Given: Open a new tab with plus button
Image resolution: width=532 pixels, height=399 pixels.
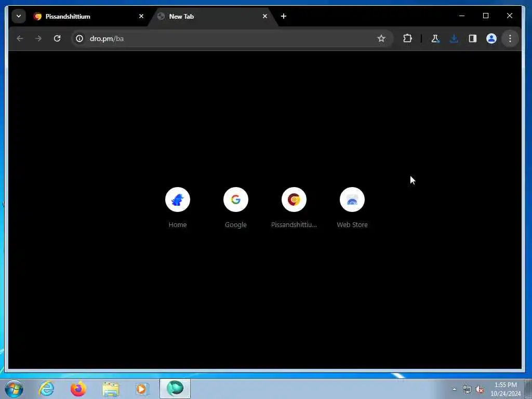Looking at the screenshot, I should point(284,16).
